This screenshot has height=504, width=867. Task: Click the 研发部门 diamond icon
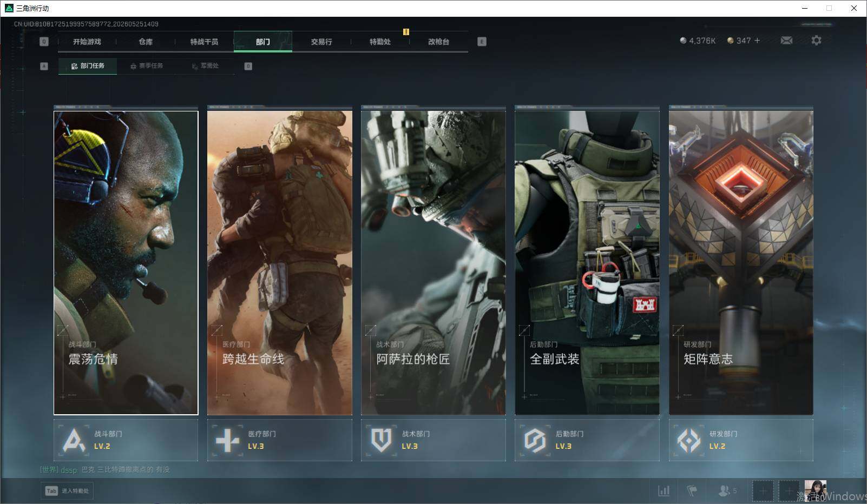(x=688, y=440)
